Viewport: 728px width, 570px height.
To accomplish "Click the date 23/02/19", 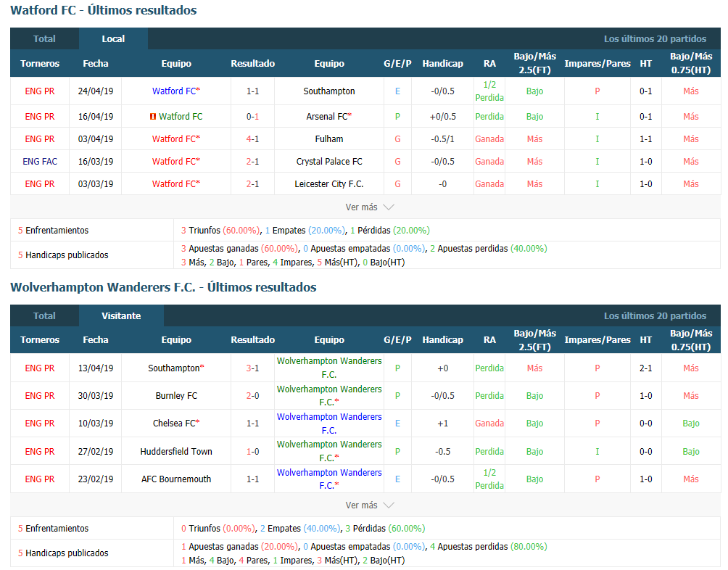I will tap(96, 479).
